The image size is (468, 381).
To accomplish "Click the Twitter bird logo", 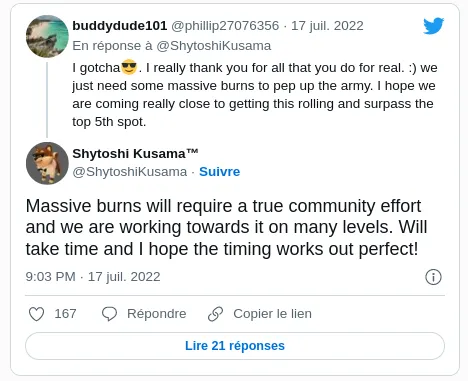I will [x=433, y=26].
